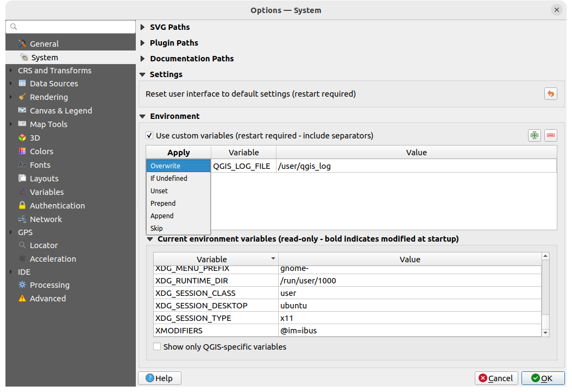Choose the Prepend option in Apply list

click(163, 204)
